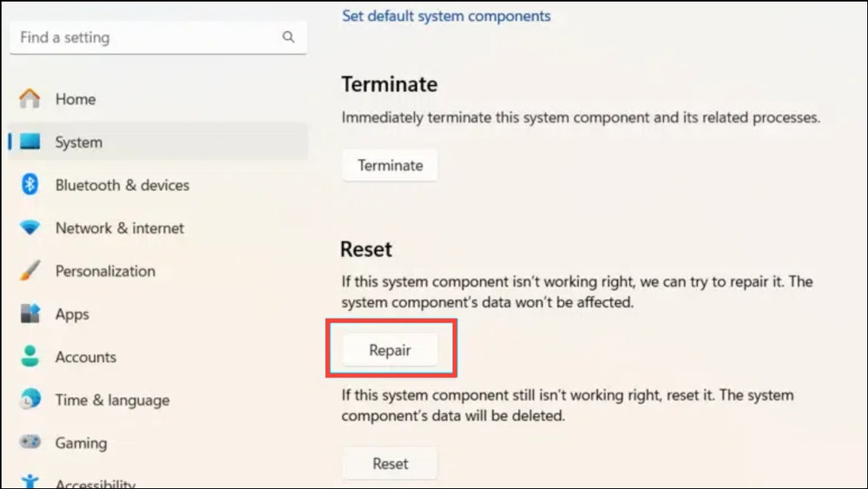Select the Time & language globe icon
Viewport: 868px width, 489px height.
click(x=30, y=399)
